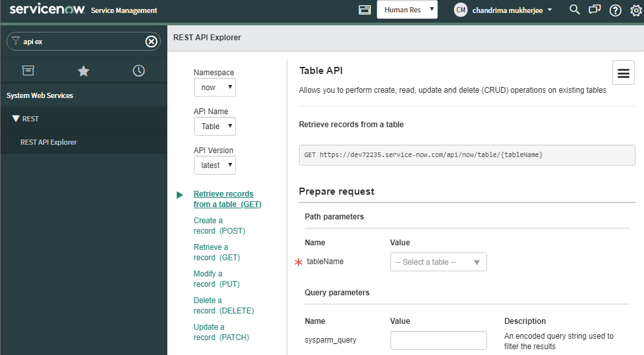Image resolution: width=644 pixels, height=355 pixels.
Task: Open the API Name dropdown
Action: click(x=215, y=127)
